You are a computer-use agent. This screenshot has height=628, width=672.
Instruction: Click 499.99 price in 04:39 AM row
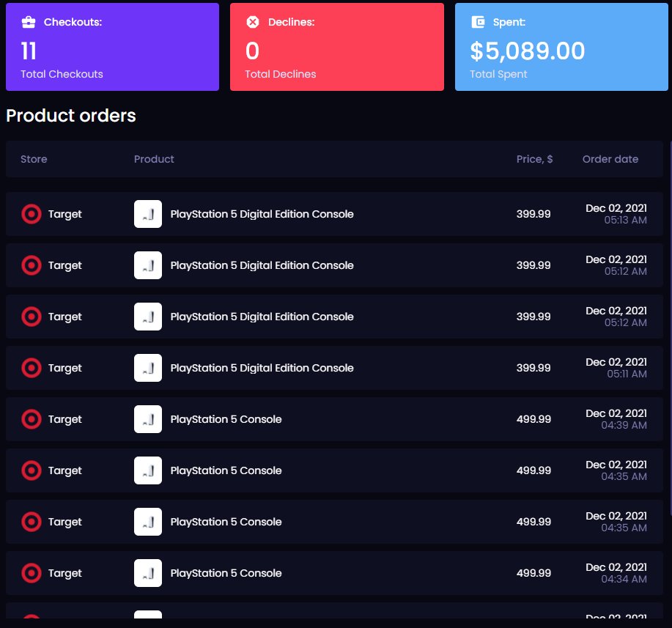533,419
